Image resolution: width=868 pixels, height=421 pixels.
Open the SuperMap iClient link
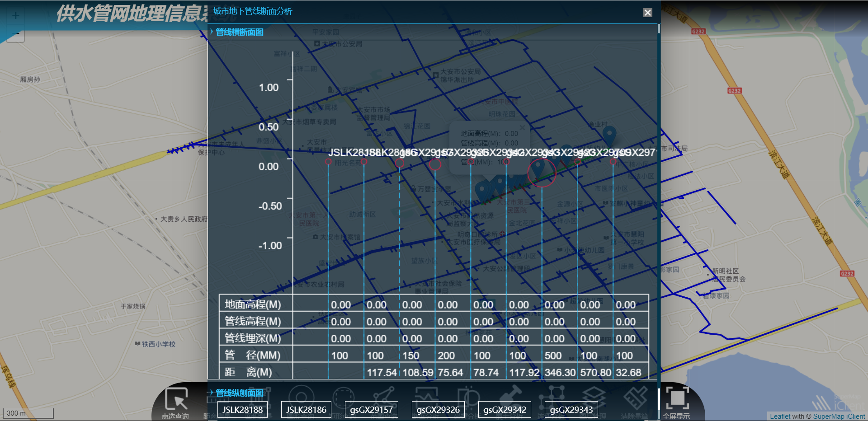click(839, 416)
